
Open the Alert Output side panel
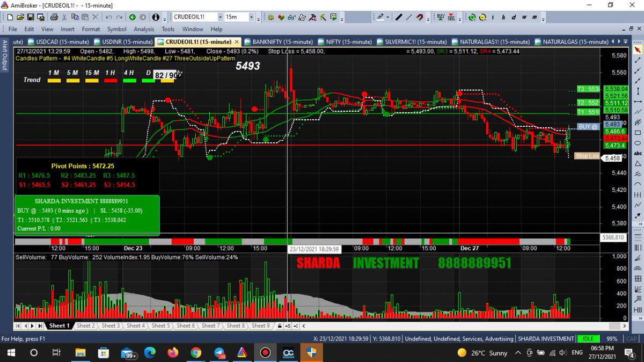click(x=5, y=55)
